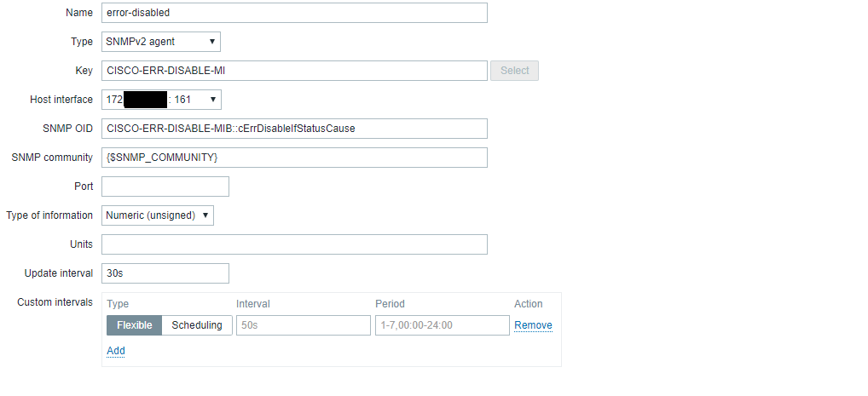
Task: Click the Key input field
Action: [294, 71]
